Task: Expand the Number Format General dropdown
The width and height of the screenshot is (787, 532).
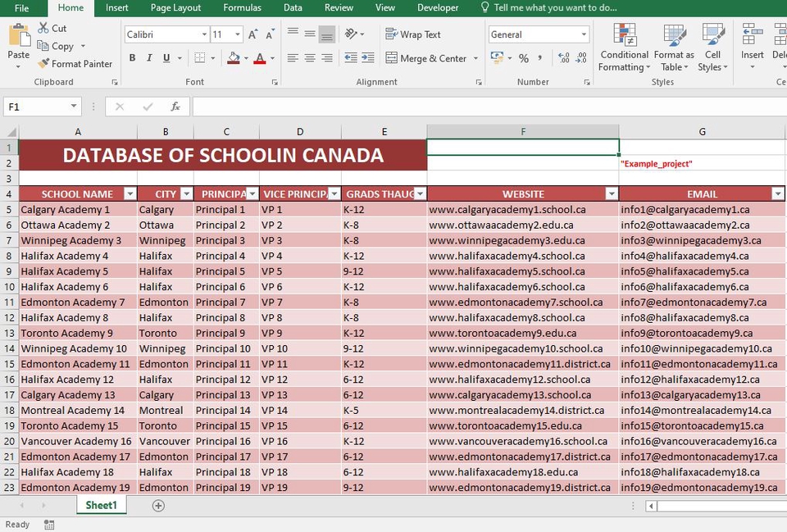Action: [584, 34]
